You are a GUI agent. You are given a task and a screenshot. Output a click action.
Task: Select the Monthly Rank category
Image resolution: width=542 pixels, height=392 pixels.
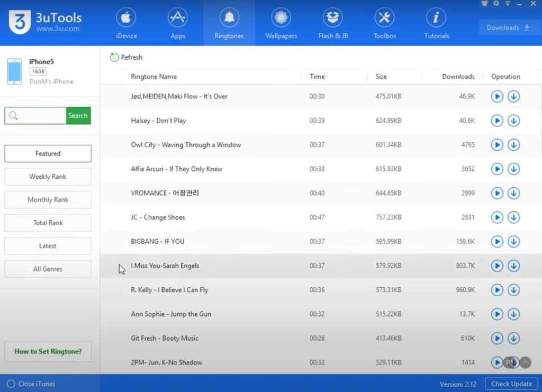[x=48, y=199]
